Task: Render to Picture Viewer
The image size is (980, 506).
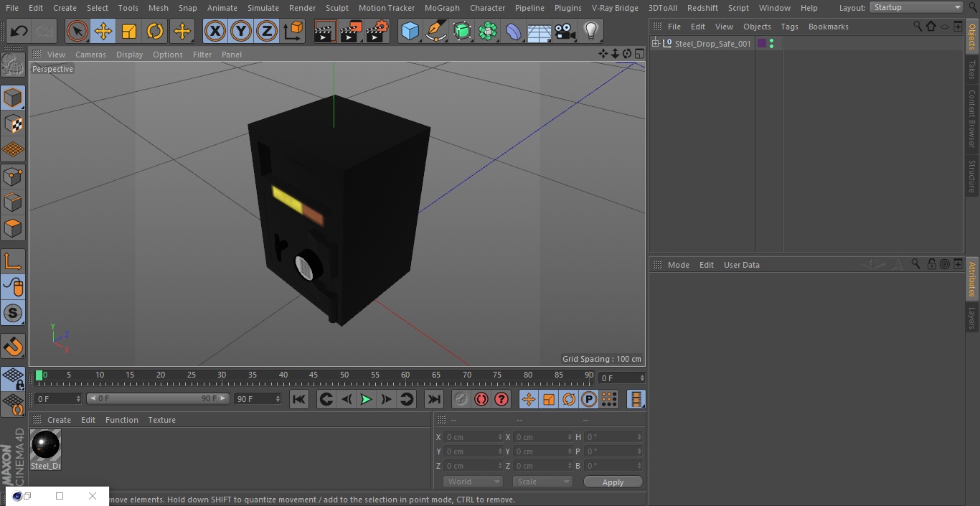Action: click(351, 31)
